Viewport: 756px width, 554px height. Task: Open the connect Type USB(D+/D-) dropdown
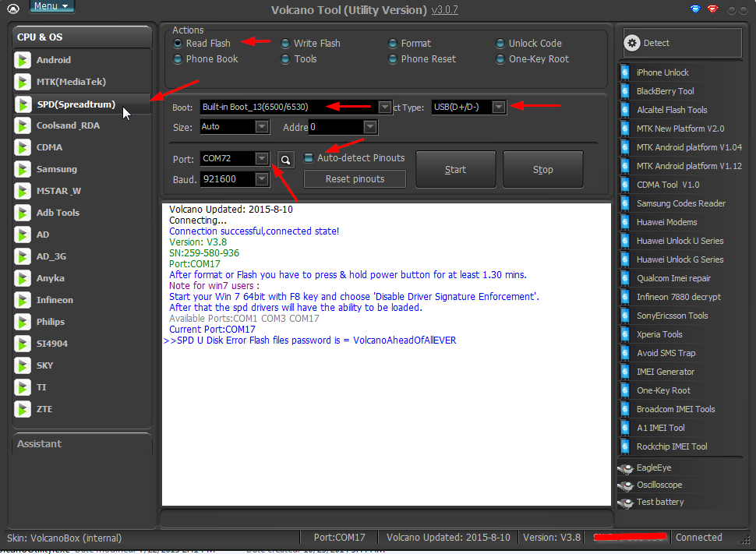[499, 107]
